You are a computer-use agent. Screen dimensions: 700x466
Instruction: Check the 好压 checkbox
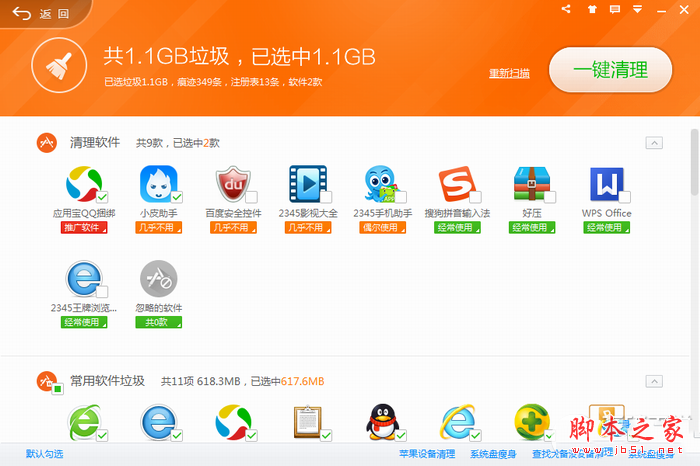coord(550,197)
